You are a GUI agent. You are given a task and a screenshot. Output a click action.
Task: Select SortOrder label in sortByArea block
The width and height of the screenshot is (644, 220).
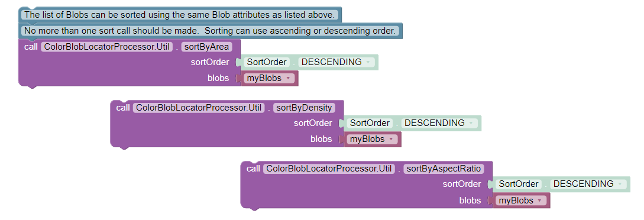(267, 62)
